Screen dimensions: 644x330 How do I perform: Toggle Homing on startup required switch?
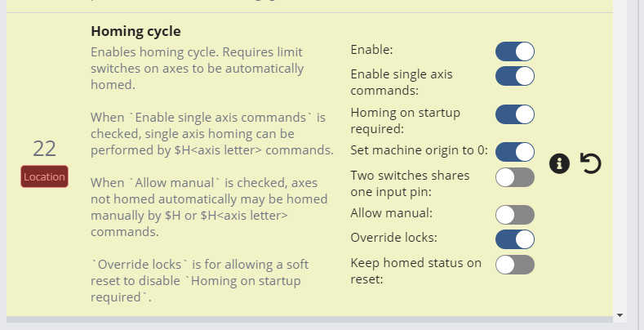[x=514, y=114]
